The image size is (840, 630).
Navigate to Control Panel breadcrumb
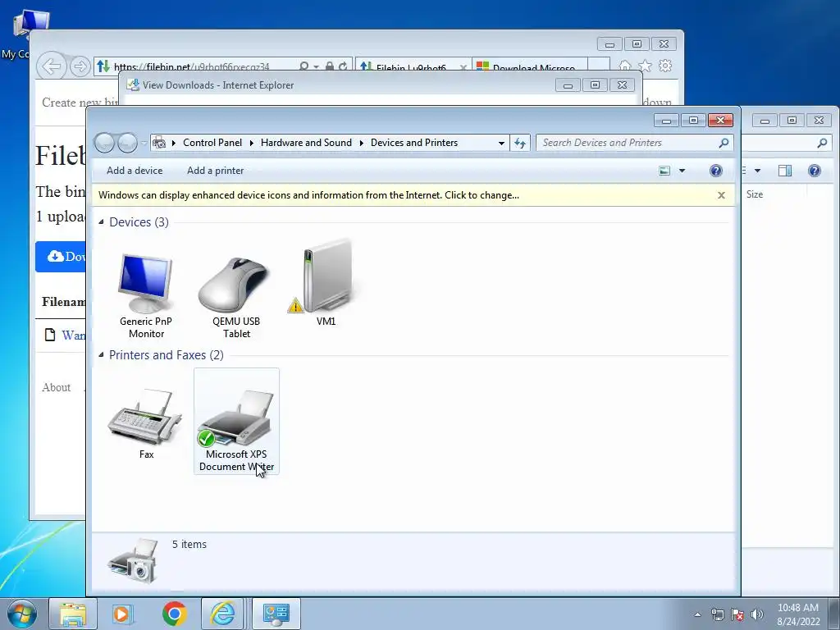point(212,143)
